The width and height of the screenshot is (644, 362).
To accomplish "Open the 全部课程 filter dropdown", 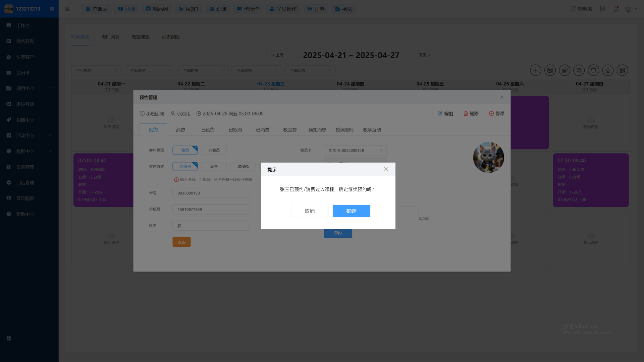I will tap(150, 70).
